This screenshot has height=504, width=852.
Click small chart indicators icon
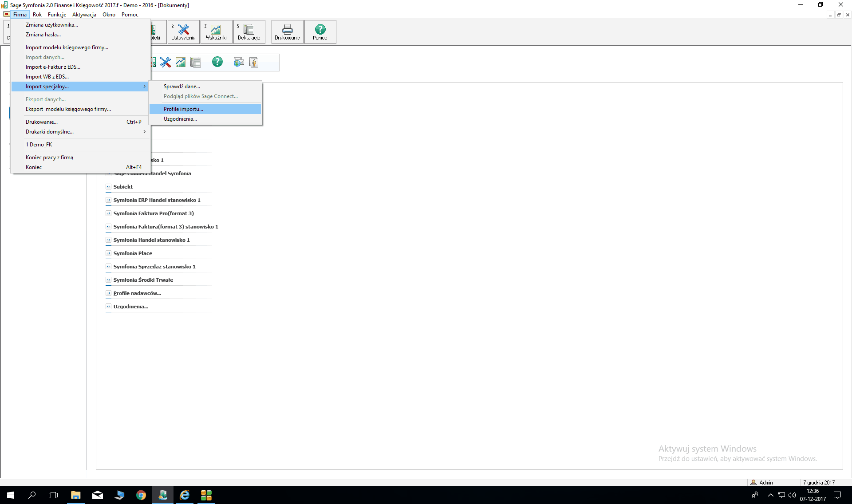point(181,62)
